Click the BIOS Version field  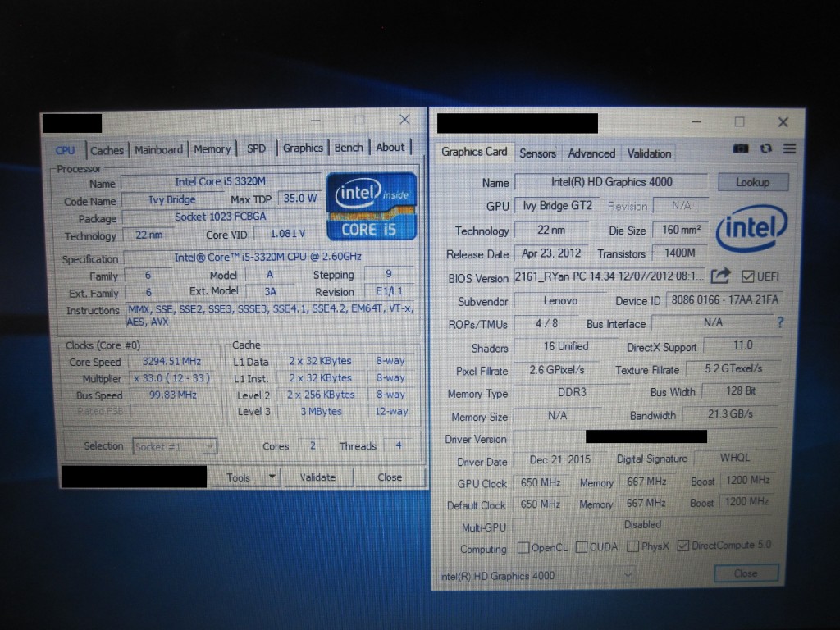point(609,276)
